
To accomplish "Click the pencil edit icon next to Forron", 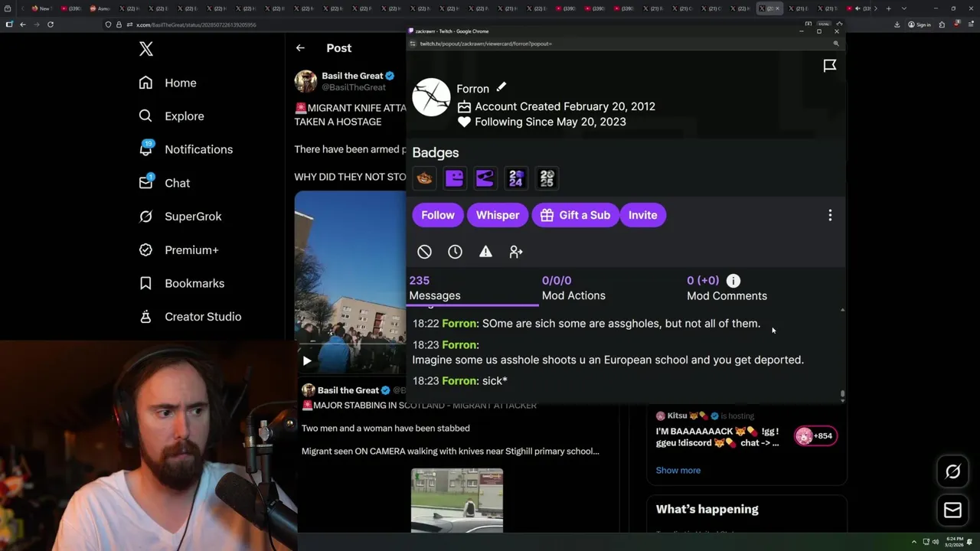I will [x=501, y=87].
